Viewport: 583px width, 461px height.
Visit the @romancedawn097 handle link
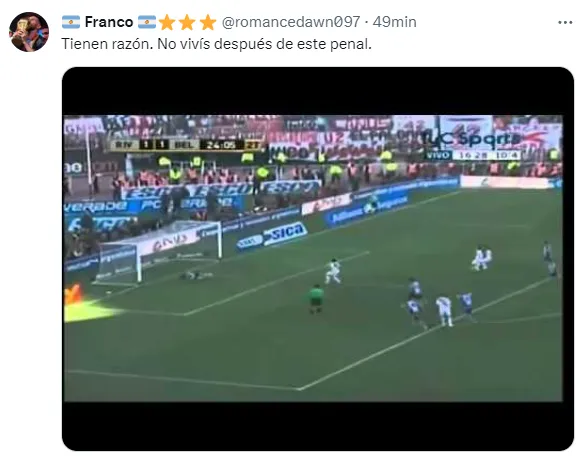click(291, 22)
